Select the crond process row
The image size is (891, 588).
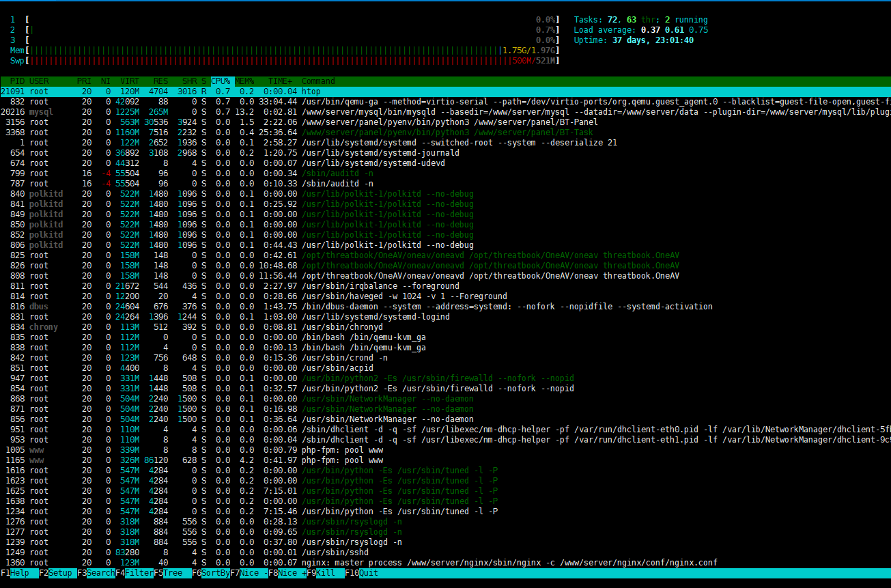tap(445, 358)
